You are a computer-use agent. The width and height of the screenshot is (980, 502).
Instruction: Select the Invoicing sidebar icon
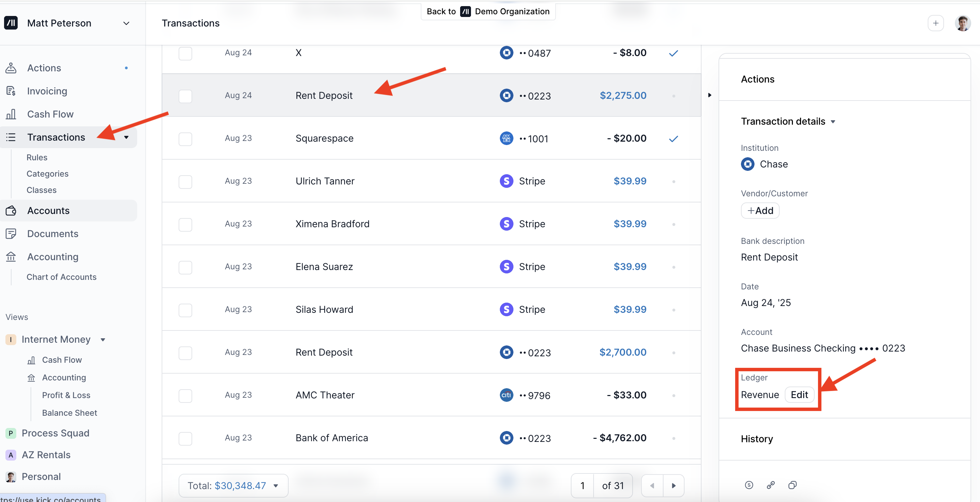(x=11, y=91)
